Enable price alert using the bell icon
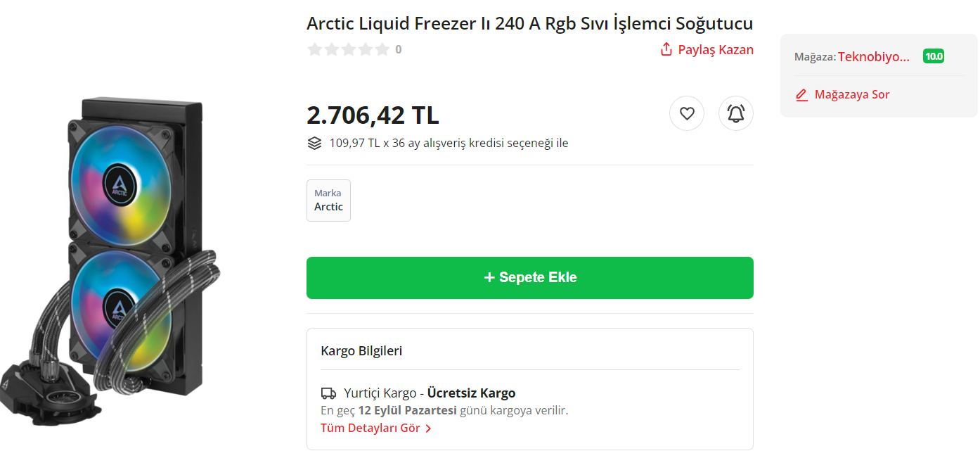 point(735,113)
